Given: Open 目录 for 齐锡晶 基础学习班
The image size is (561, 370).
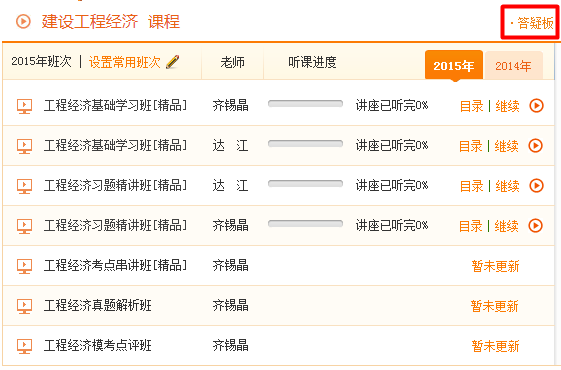Looking at the screenshot, I should coord(471,106).
